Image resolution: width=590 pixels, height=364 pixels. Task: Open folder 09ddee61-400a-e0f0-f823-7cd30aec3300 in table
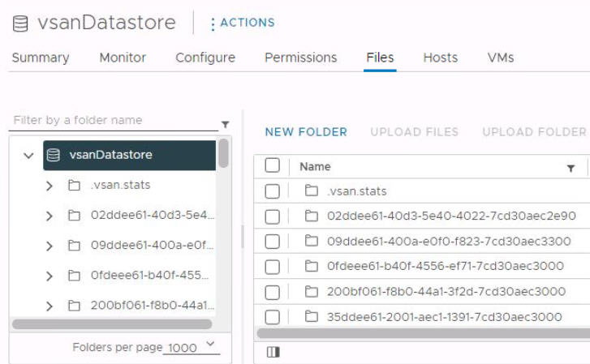click(449, 241)
